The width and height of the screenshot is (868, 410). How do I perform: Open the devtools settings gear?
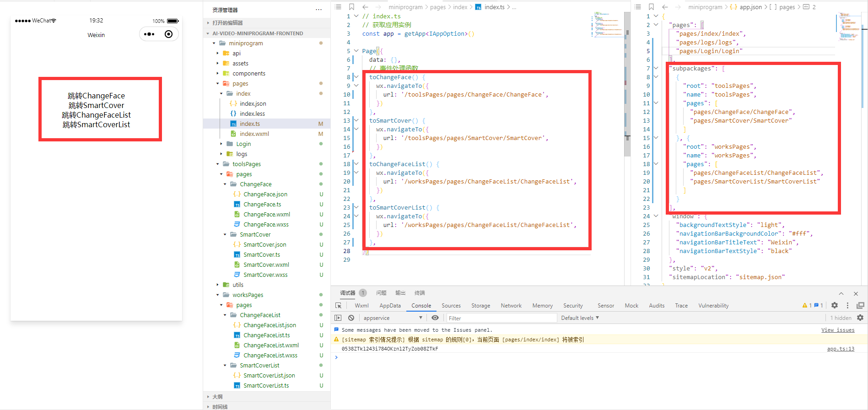point(835,305)
